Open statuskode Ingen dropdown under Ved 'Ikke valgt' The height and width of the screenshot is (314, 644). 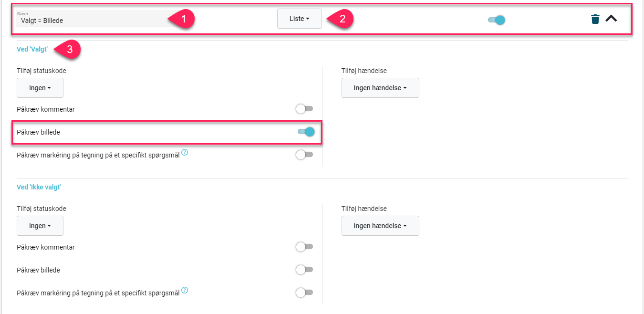pyautogui.click(x=40, y=226)
